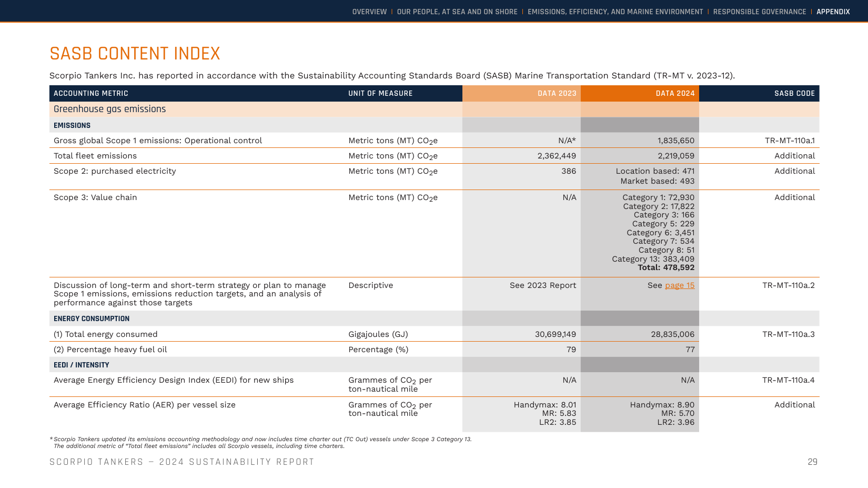
Task: Click 'Handymax: 8.90' value for 2024
Action: click(662, 405)
